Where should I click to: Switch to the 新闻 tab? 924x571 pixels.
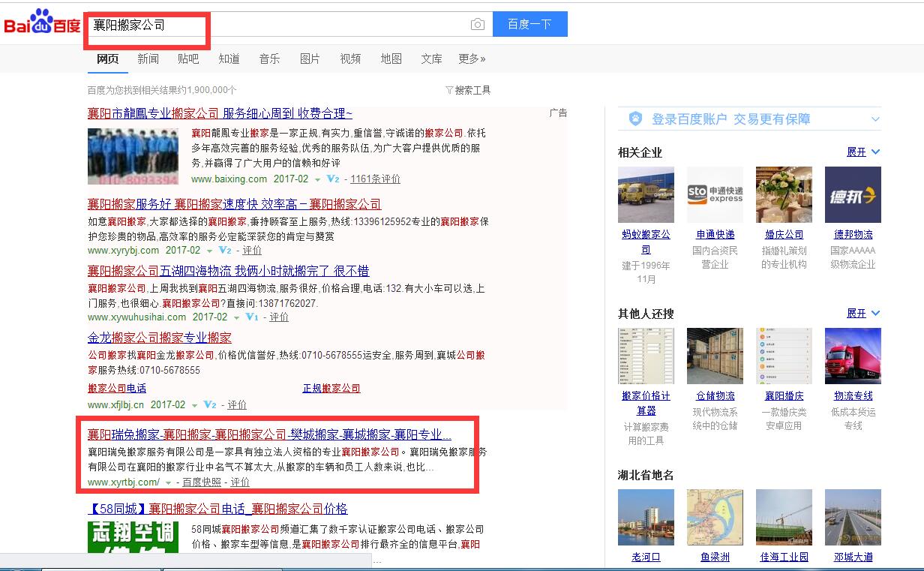(x=148, y=59)
